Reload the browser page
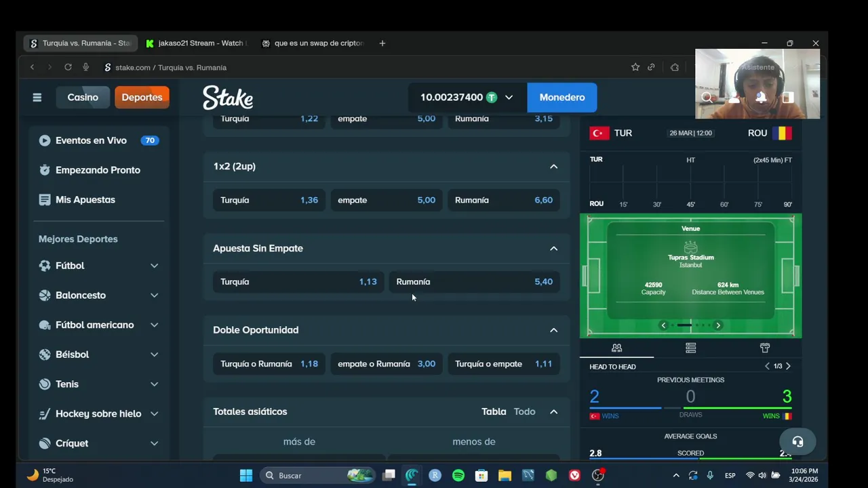The width and height of the screenshot is (868, 488). point(68,67)
